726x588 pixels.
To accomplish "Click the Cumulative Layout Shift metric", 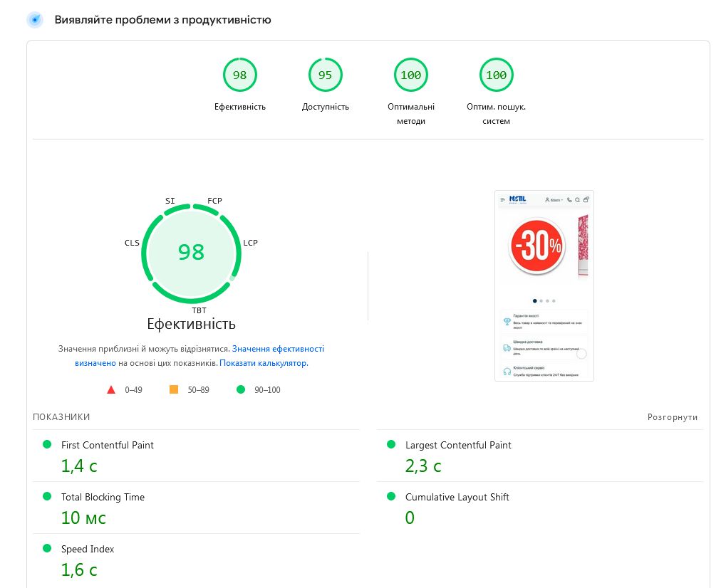I will [x=457, y=497].
